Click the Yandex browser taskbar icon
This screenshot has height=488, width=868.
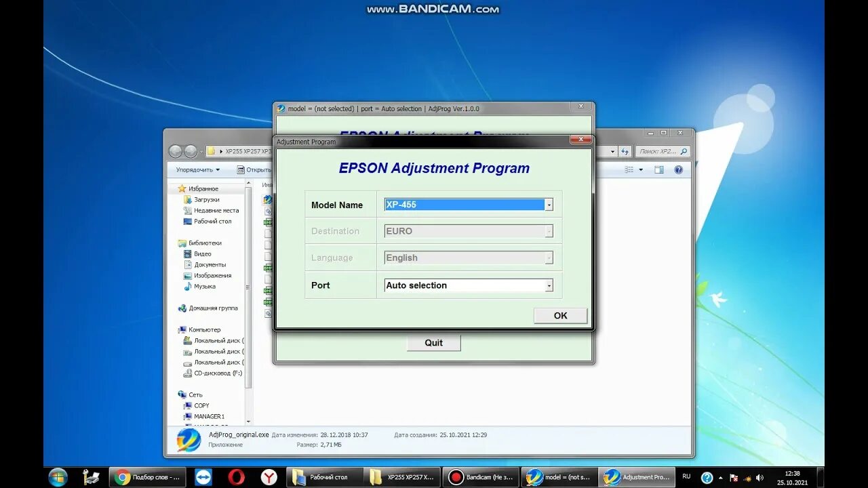coord(269,477)
